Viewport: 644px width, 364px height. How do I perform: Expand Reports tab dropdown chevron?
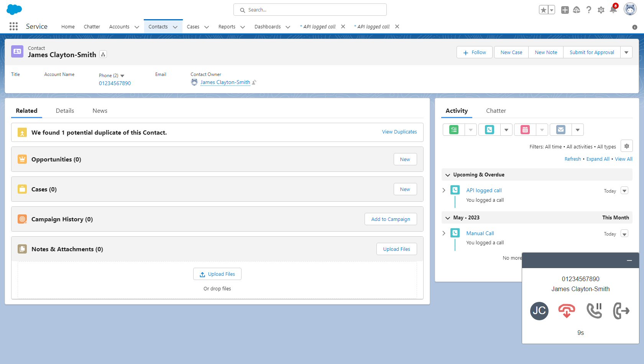[243, 27]
